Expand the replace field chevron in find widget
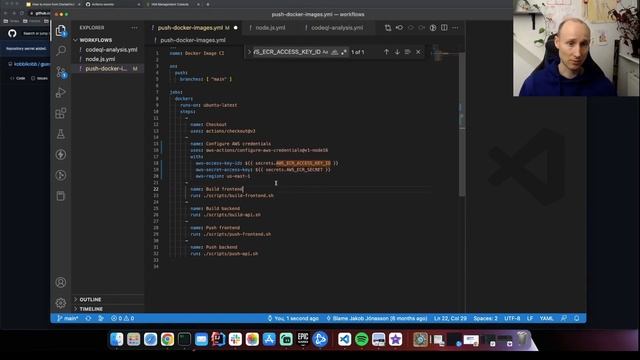 249,52
